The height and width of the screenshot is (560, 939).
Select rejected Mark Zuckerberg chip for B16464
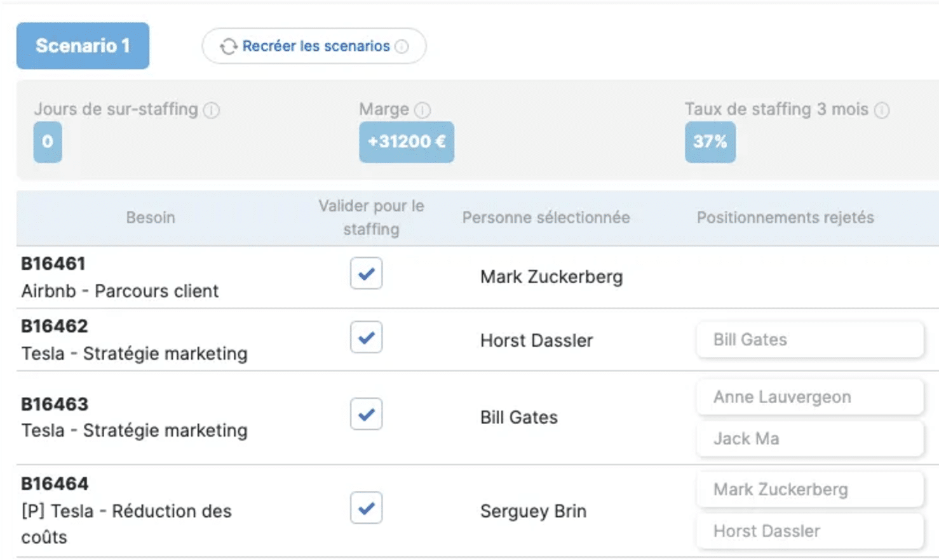pos(810,490)
